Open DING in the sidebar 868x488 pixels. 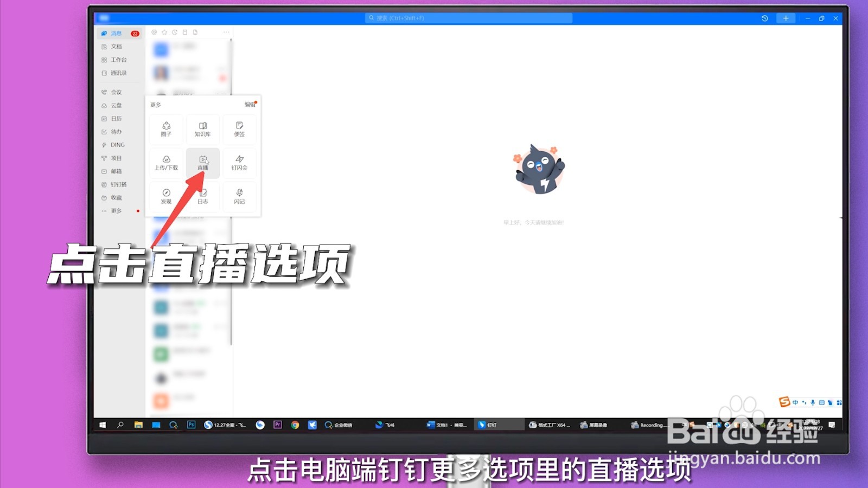[113, 145]
